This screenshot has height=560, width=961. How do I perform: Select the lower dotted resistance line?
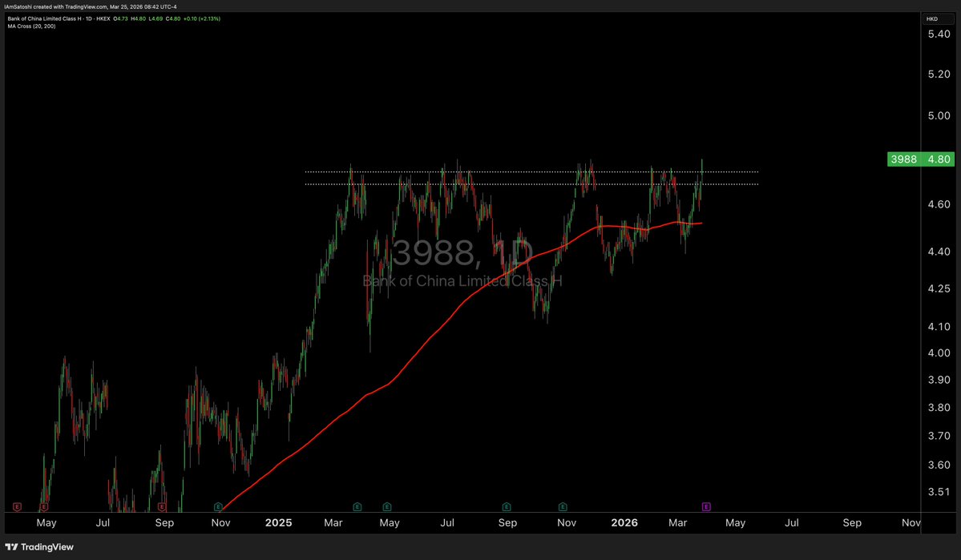531,184
